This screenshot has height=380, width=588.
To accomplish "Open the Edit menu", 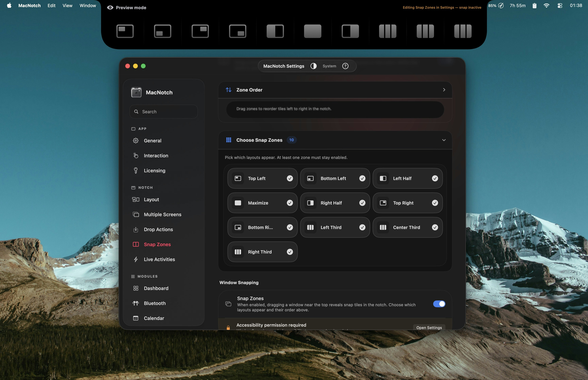I will click(x=51, y=5).
